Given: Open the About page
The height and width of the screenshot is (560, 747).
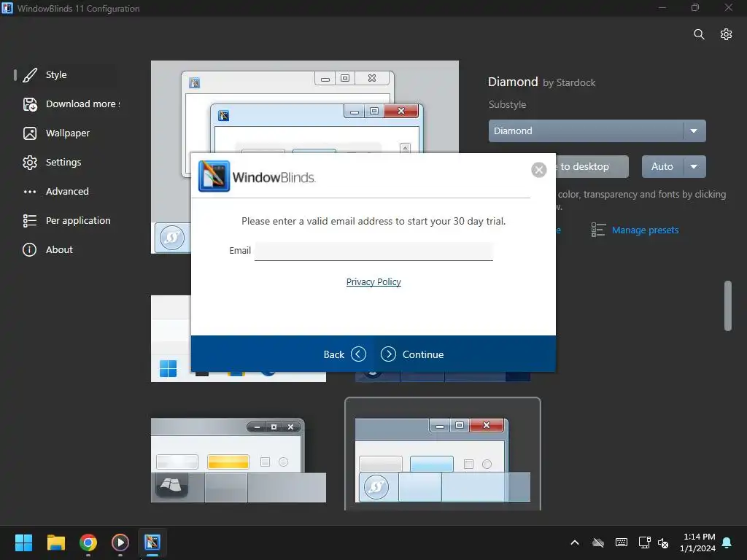Looking at the screenshot, I should coord(59,249).
